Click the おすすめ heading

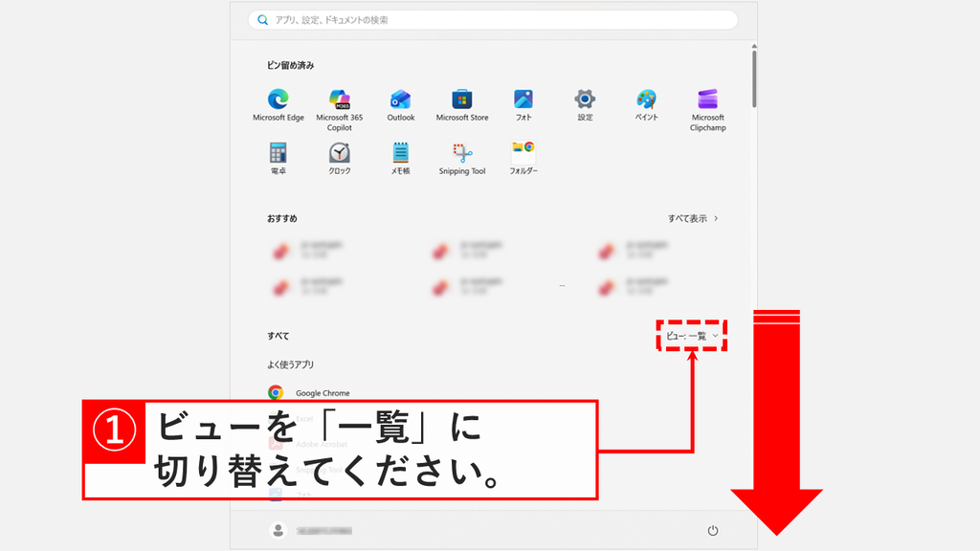[282, 219]
